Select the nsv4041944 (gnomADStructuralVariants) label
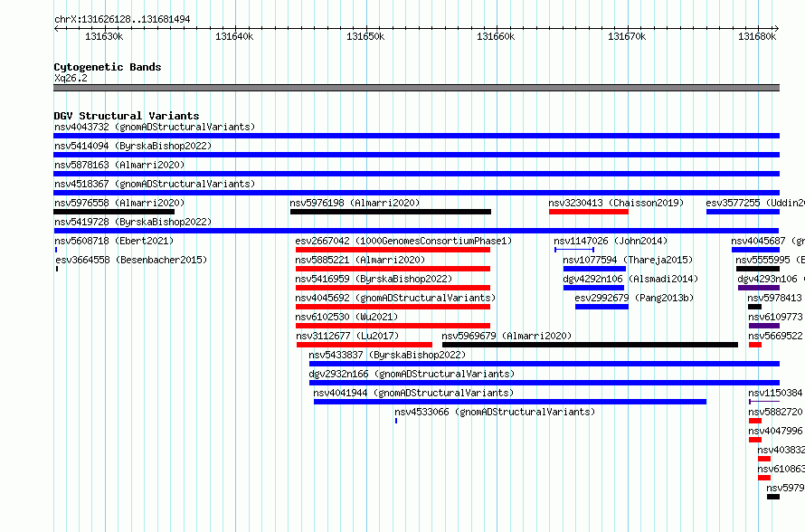Viewport: 805px width, 532px height. tap(413, 393)
